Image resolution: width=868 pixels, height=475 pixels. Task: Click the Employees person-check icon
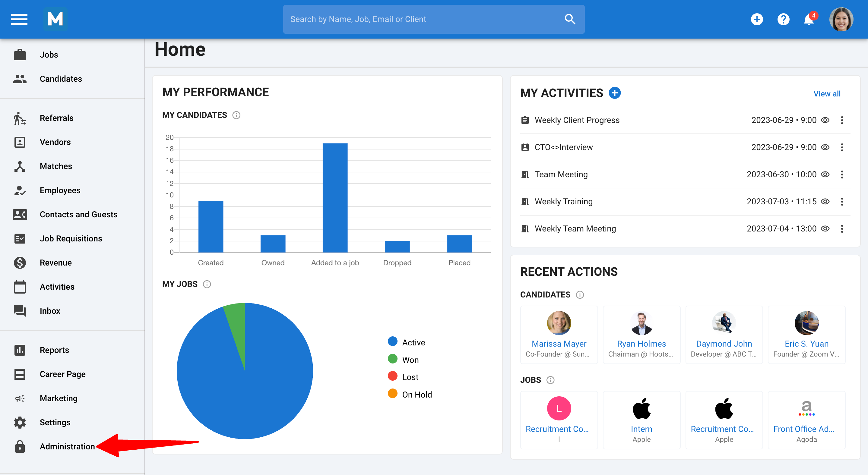[x=20, y=190]
